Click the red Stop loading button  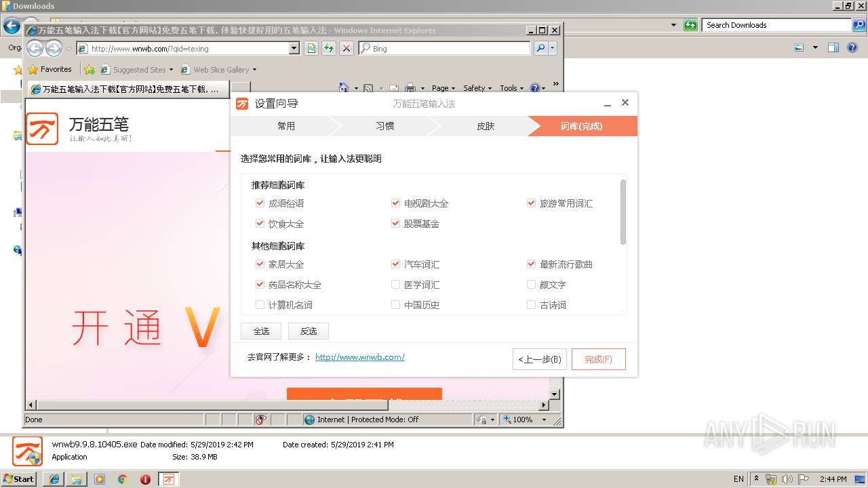coord(347,48)
